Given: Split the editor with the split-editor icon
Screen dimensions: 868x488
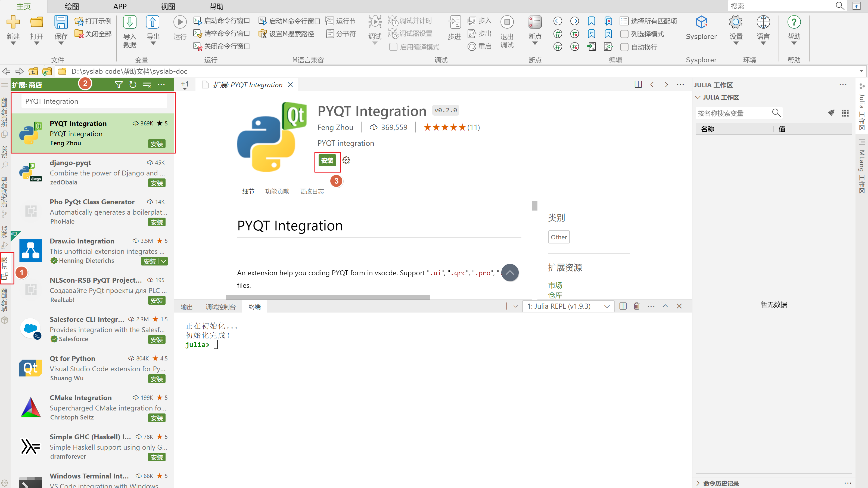Looking at the screenshot, I should coord(638,85).
